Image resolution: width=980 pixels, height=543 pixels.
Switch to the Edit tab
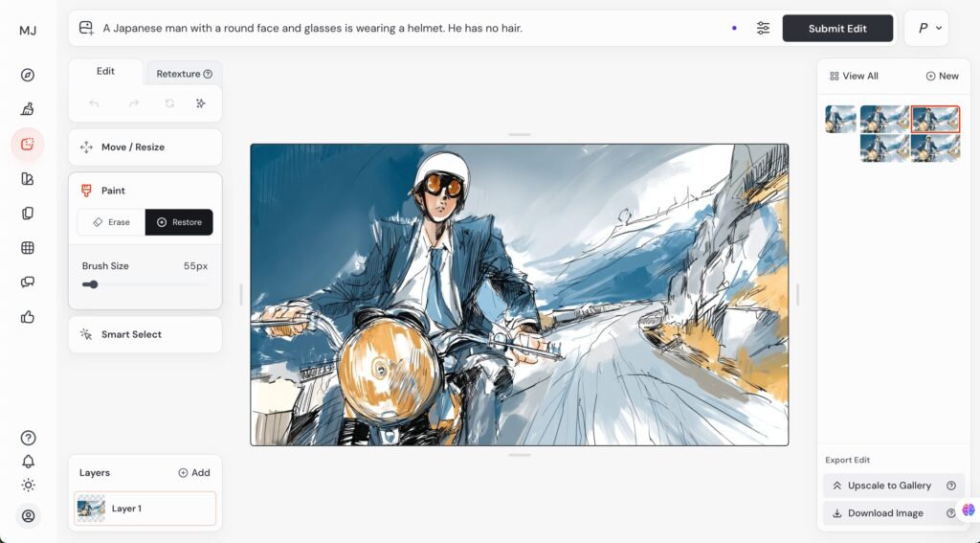pos(105,72)
